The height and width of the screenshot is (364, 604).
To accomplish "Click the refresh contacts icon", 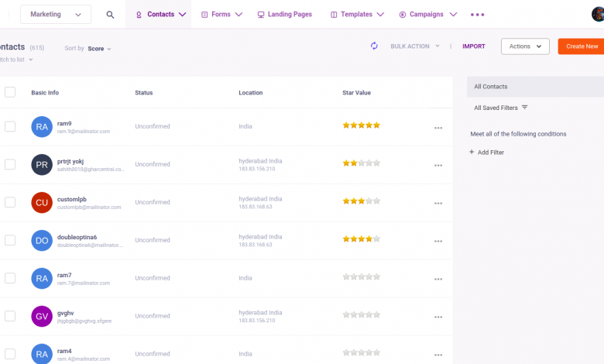I will pos(374,46).
